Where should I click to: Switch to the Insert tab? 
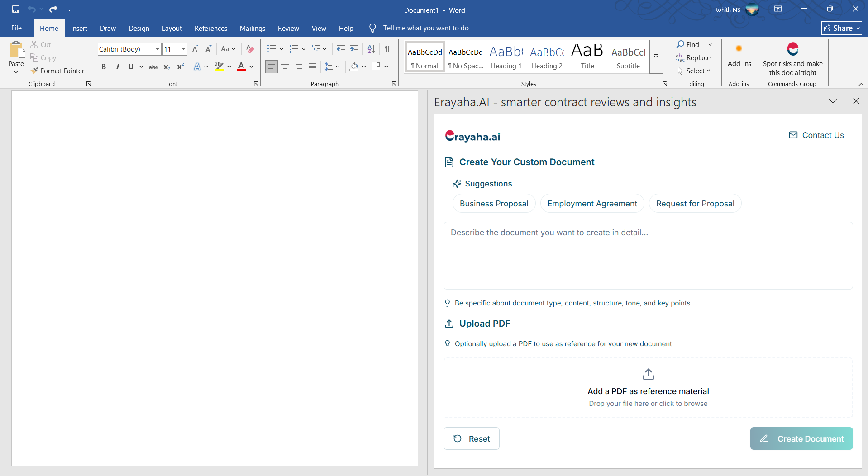pos(79,28)
